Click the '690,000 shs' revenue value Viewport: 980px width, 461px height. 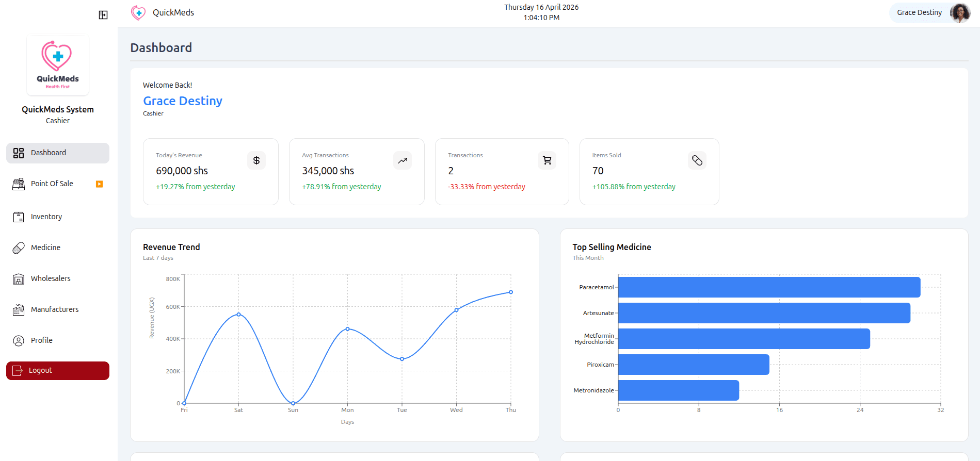pos(182,171)
